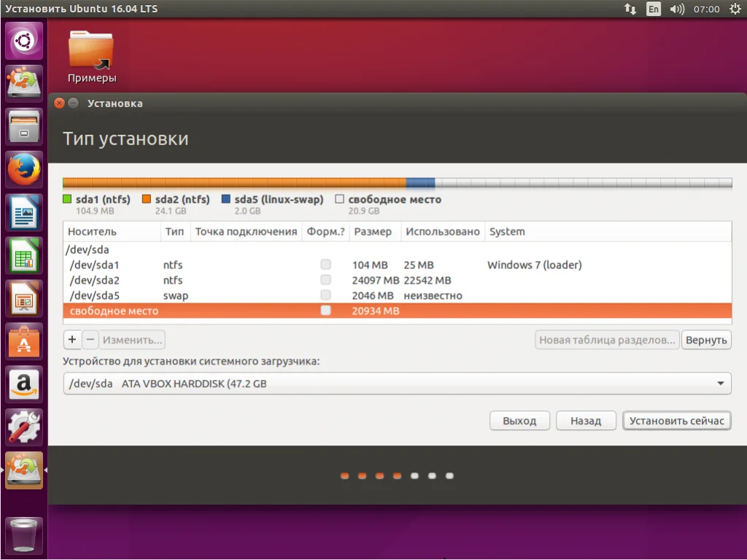Remove partition with minus button

[x=90, y=340]
